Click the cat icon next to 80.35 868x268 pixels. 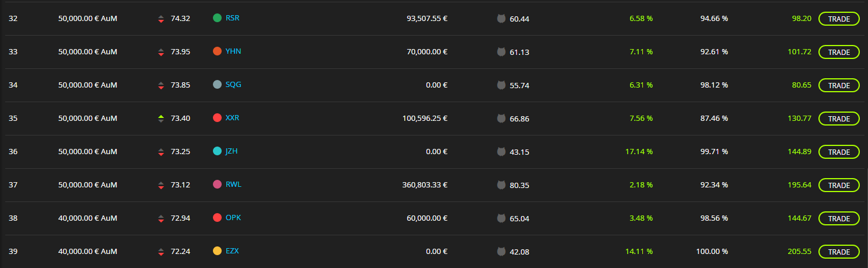[501, 185]
